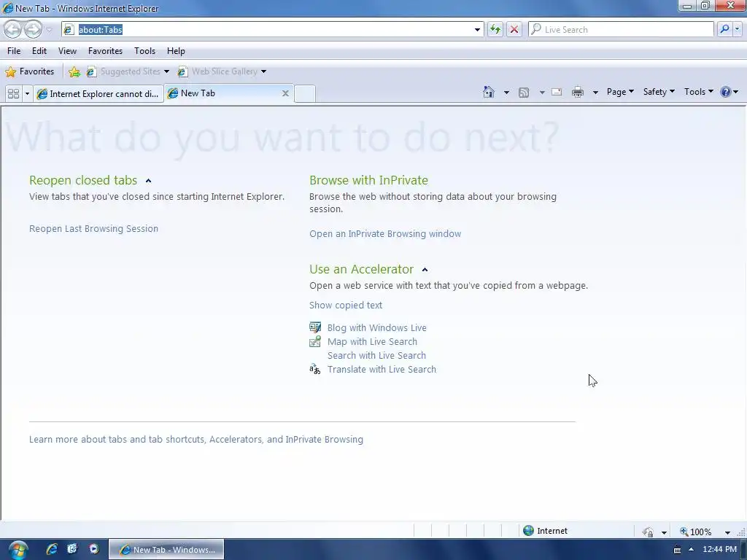Open the recent pages dropdown arrow
This screenshot has width=747, height=560.
49,30
